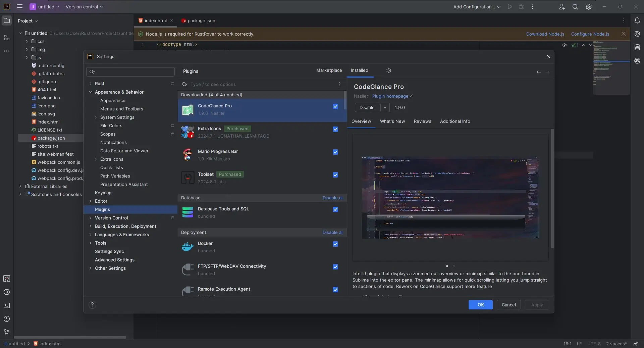This screenshot has width=644, height=348.
Task: Open the Project tool window icon
Action: 6,20
